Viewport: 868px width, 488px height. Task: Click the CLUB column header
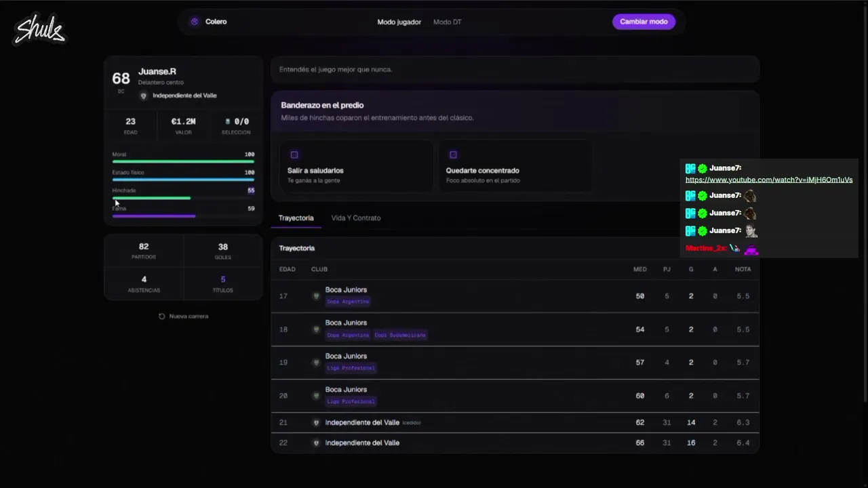click(319, 269)
